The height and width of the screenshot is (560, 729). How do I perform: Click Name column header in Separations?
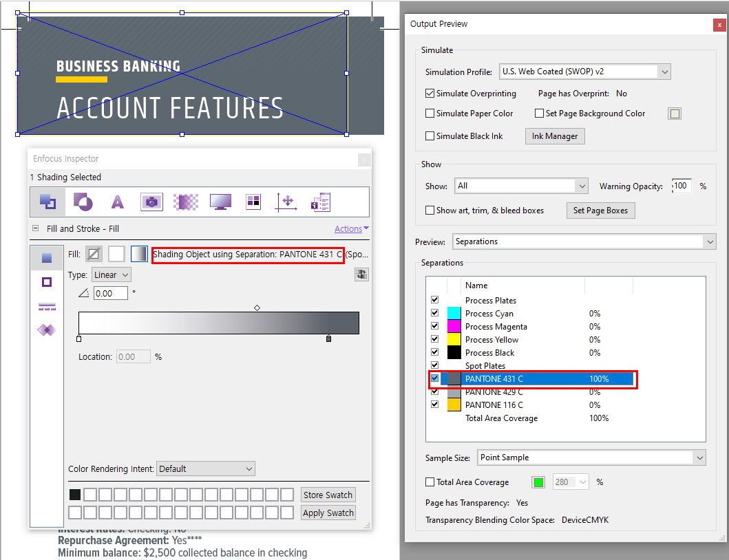tap(476, 286)
